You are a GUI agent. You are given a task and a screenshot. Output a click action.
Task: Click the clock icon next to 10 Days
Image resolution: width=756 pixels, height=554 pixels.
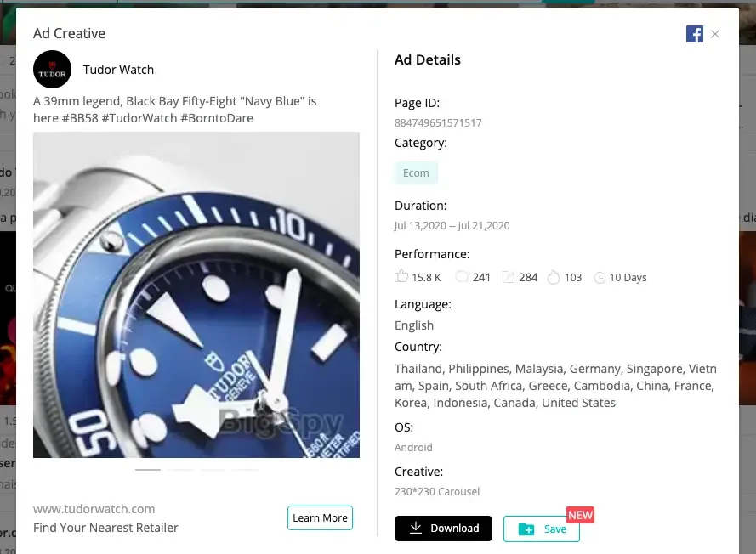(x=600, y=277)
